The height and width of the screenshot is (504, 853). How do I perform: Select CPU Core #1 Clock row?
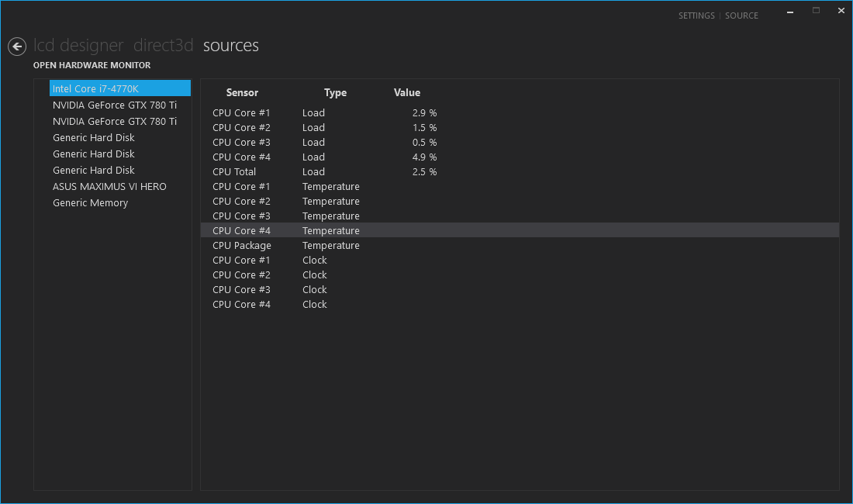click(520, 260)
